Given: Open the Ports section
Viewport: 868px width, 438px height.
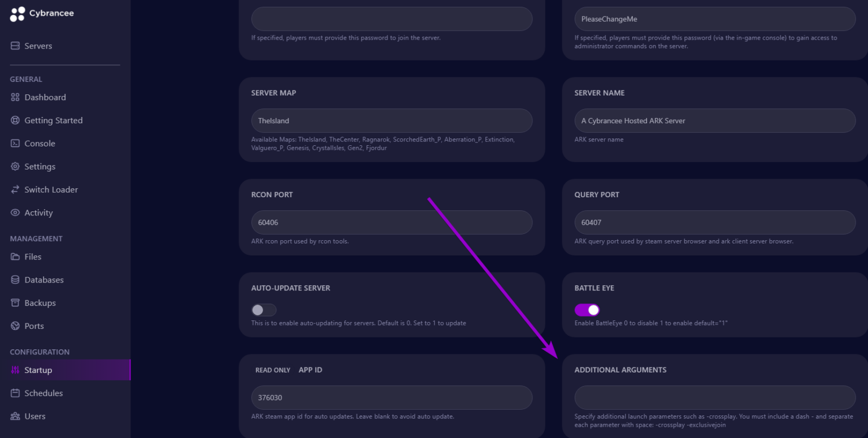Looking at the screenshot, I should coord(34,326).
